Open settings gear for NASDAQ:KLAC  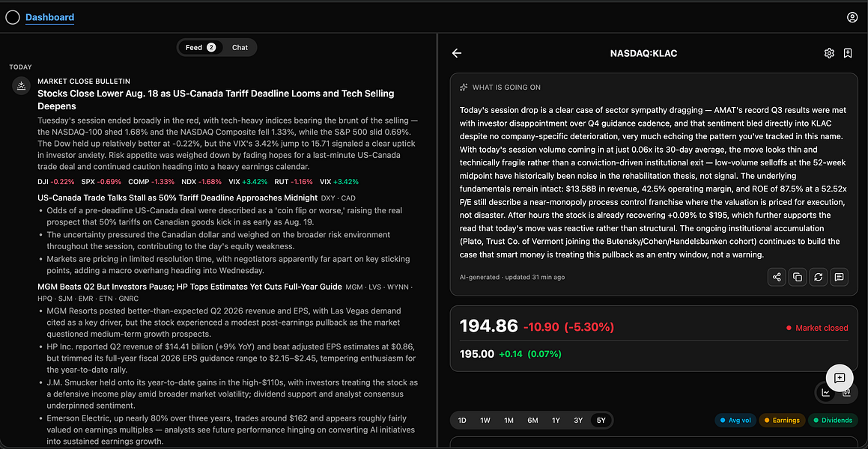tap(829, 53)
